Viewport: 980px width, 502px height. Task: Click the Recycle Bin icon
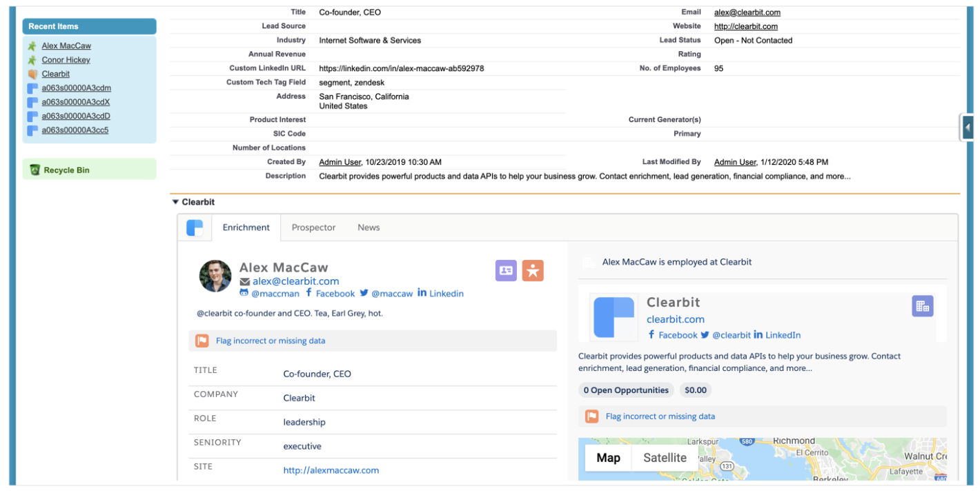click(x=35, y=170)
